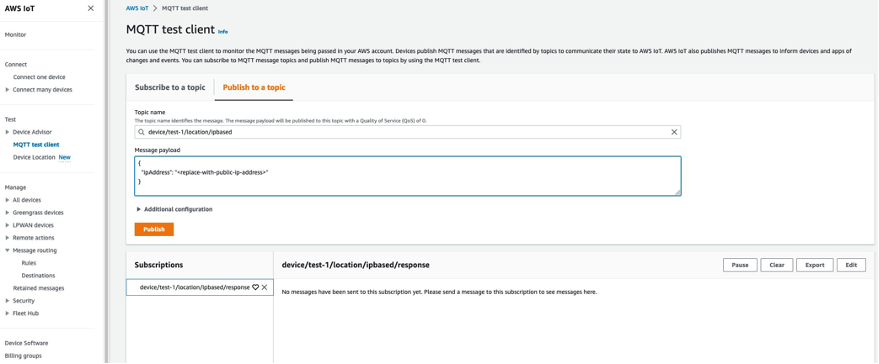Expand LPWAN devices section arrow

[x=7, y=225]
